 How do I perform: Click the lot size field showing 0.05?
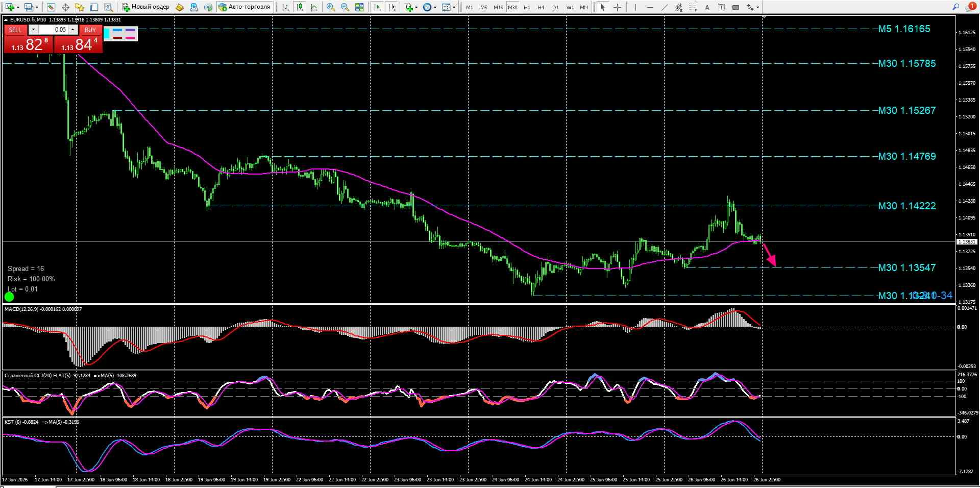tap(53, 30)
